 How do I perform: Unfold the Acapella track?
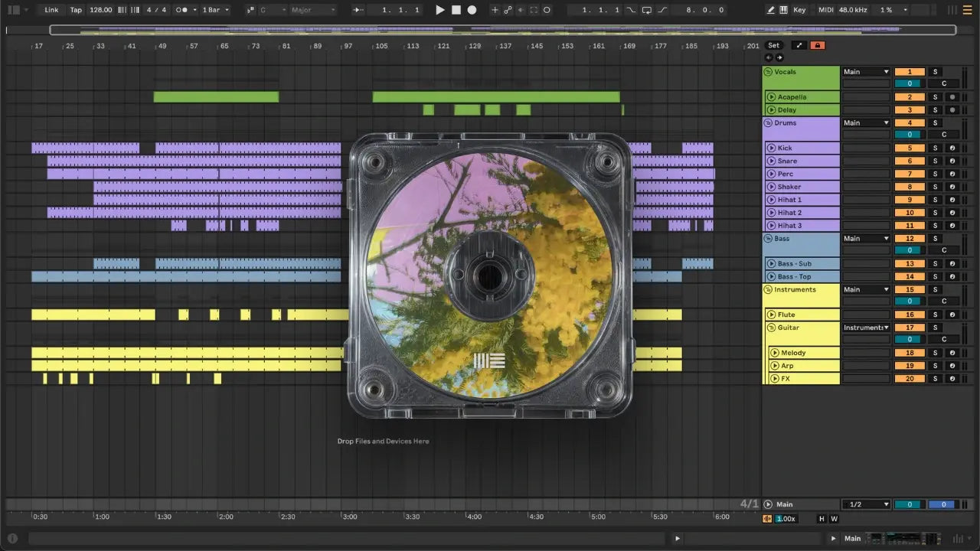[772, 97]
